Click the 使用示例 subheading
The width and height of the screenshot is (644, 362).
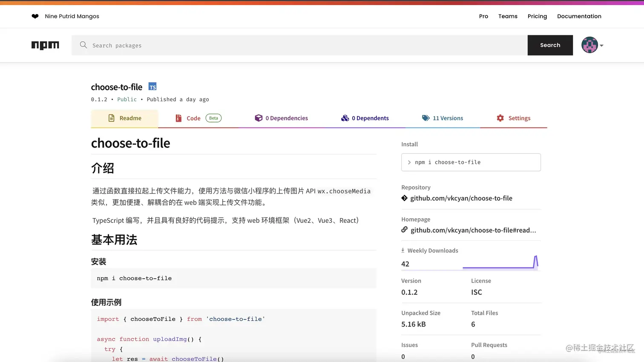pos(106,302)
